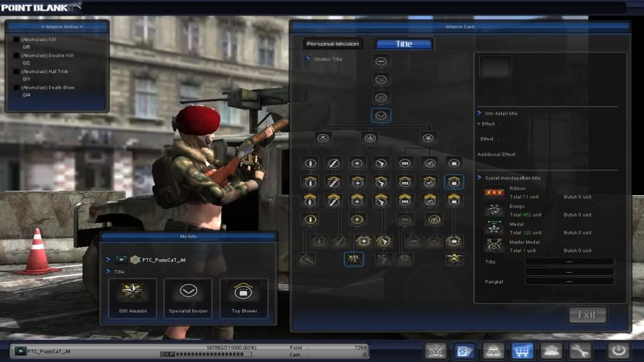Open the shop cart button
Viewport: 644px width, 362px height.
coord(522,351)
